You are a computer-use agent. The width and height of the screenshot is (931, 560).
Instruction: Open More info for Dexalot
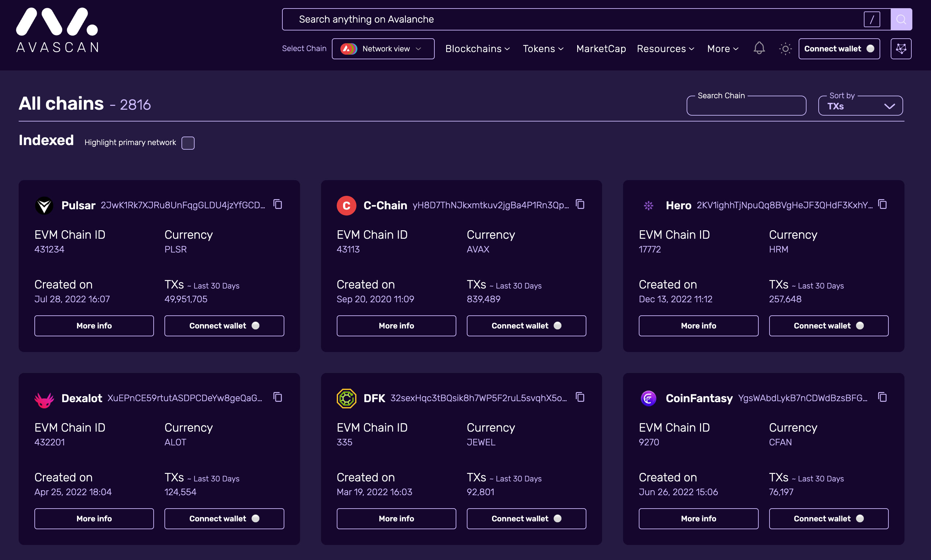pos(94,518)
